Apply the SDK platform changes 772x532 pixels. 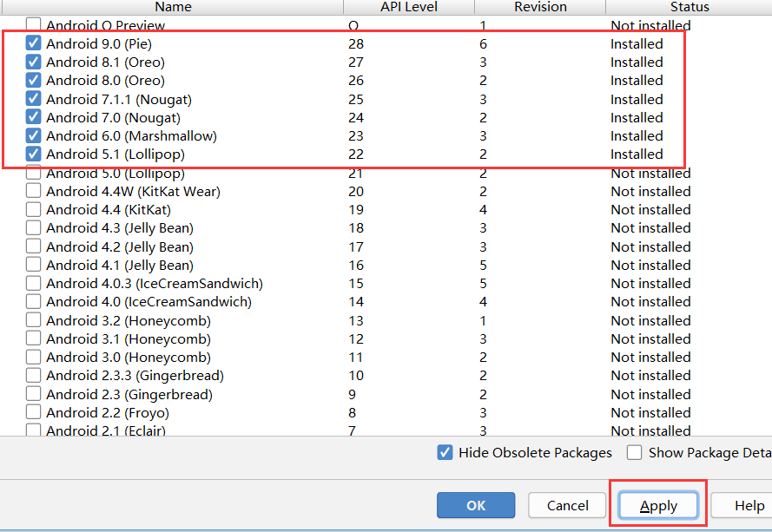[658, 505]
